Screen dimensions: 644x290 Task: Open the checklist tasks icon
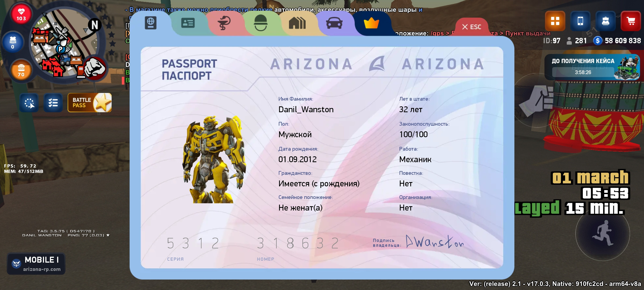tap(53, 103)
